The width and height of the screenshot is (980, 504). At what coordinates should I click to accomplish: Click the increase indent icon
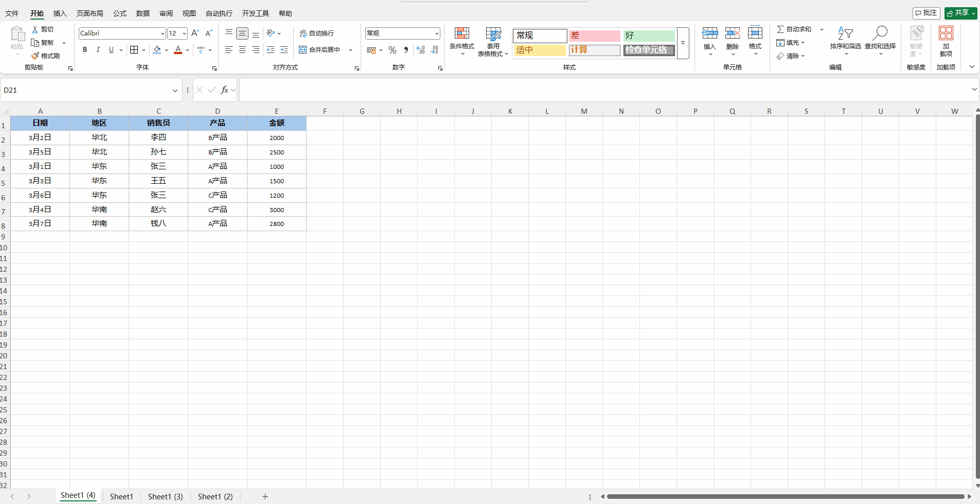[x=284, y=50]
